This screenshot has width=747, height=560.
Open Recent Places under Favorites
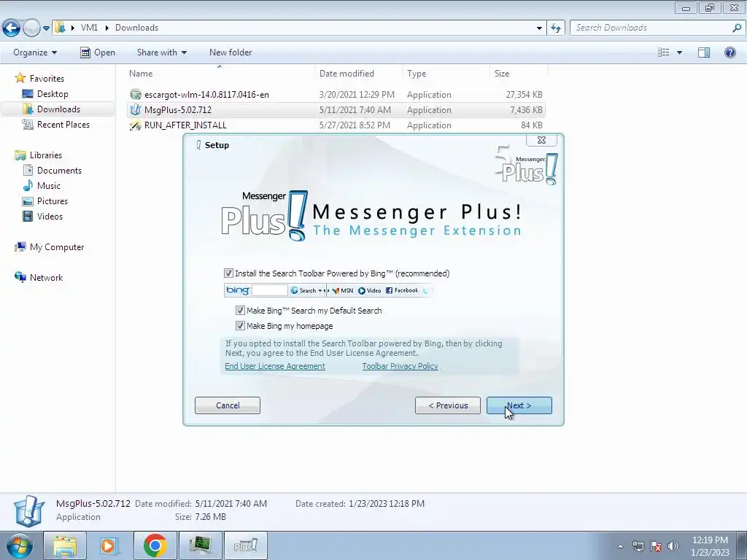(63, 124)
